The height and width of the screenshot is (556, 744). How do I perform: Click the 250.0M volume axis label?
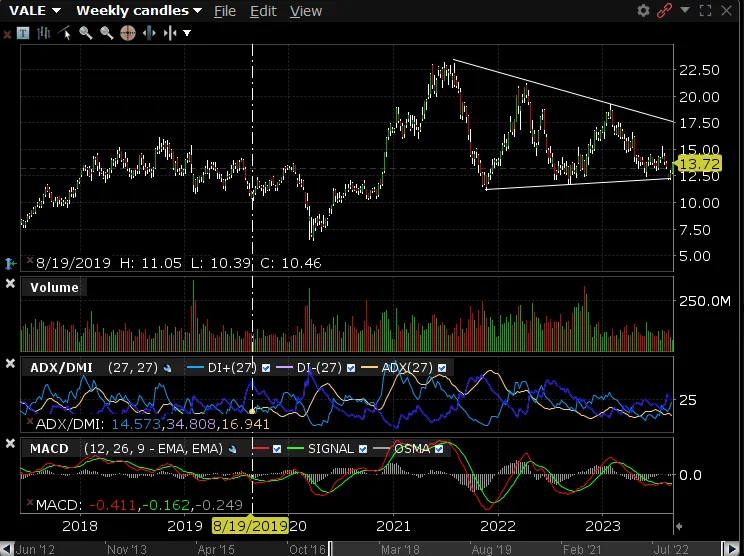[x=705, y=301]
